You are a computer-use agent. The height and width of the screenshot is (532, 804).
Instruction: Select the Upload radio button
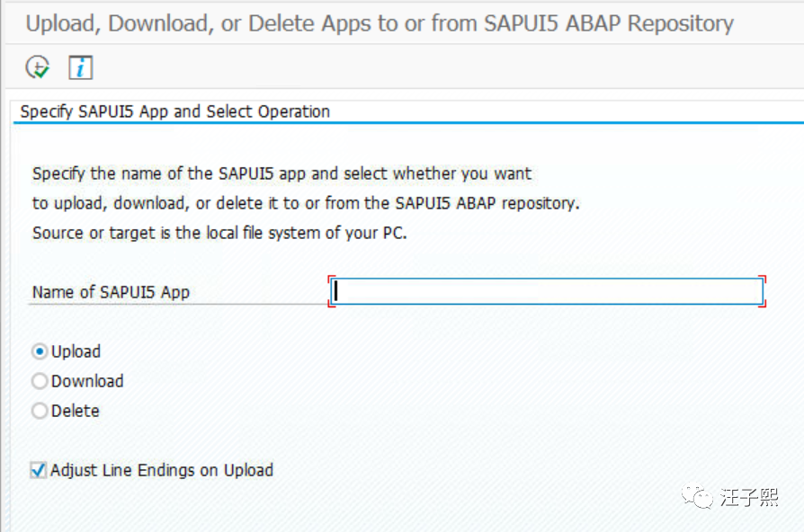[40, 352]
